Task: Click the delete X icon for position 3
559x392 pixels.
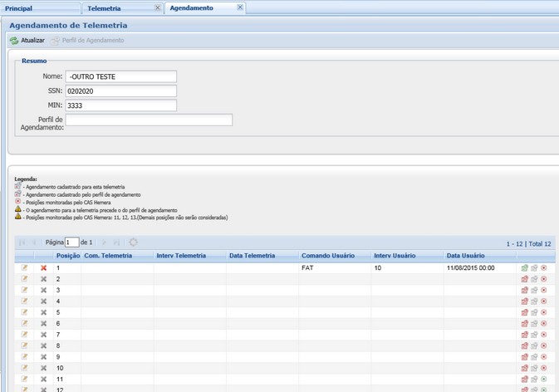Action: pos(44,291)
